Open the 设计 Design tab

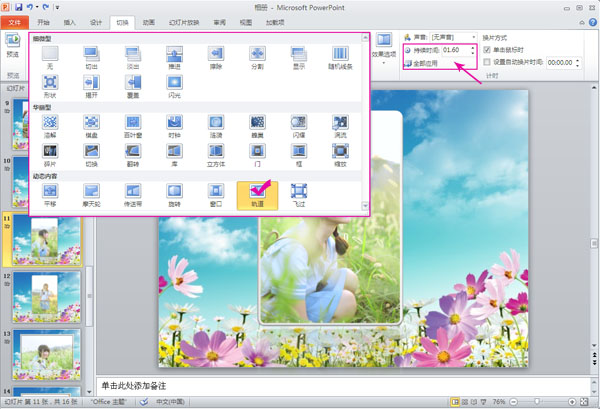(x=96, y=23)
